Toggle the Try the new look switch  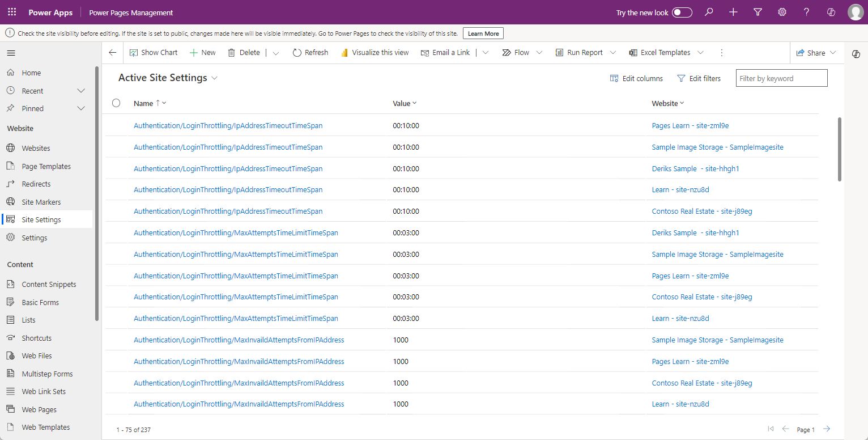[682, 12]
